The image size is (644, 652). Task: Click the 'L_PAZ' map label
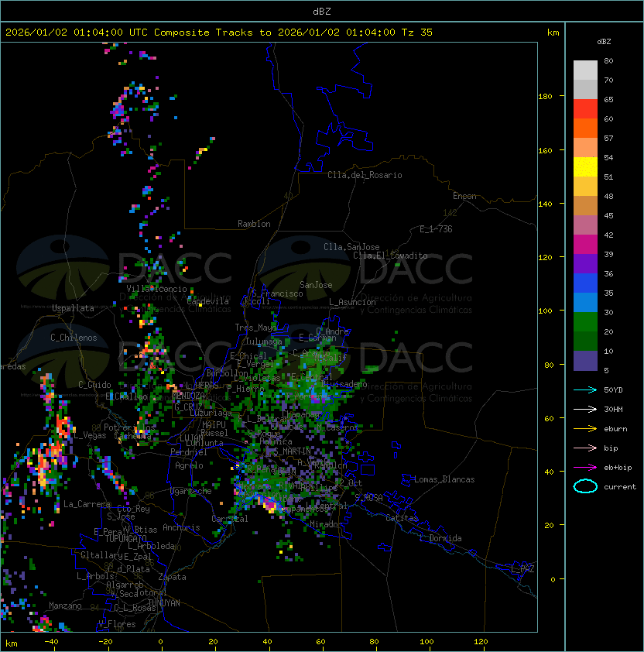[x=522, y=569]
